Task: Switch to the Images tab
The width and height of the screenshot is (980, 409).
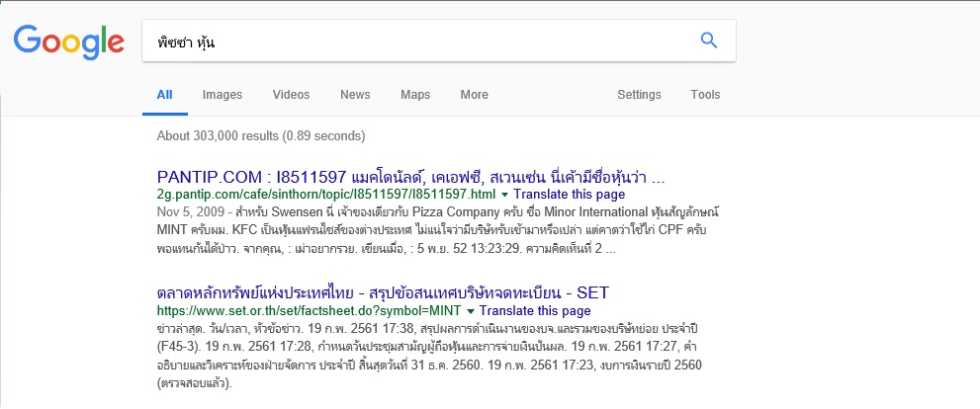Action: pos(223,95)
